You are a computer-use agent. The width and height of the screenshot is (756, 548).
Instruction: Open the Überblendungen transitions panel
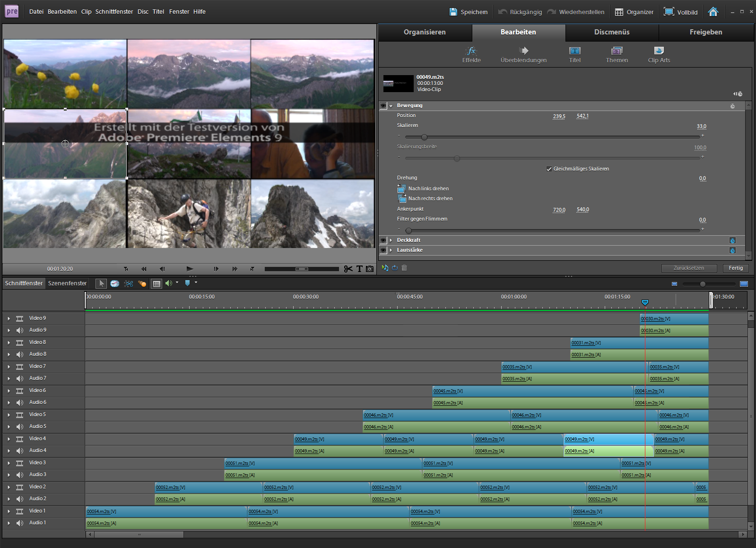pos(523,55)
